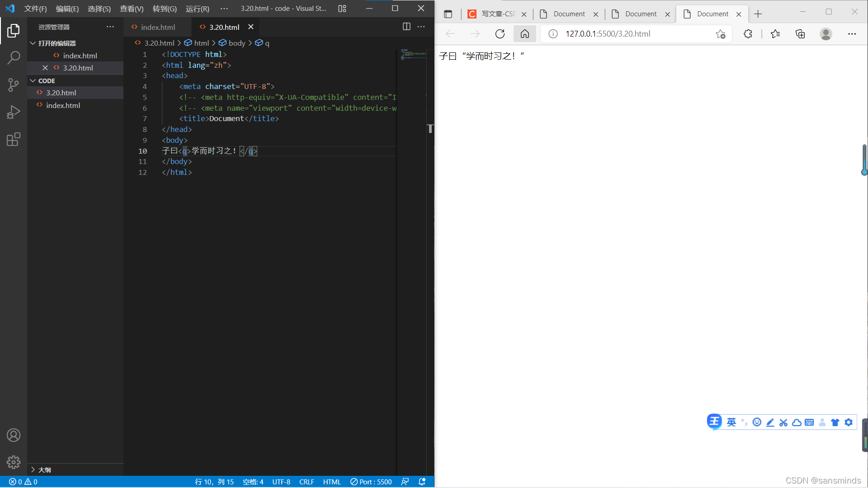Click the IME logo bubble

pyautogui.click(x=714, y=422)
